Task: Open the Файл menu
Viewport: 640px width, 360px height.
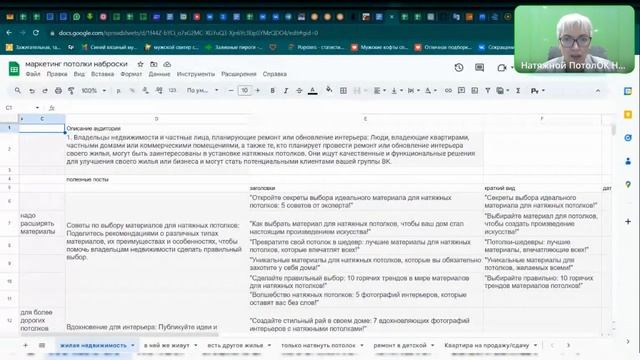Action: (33, 74)
